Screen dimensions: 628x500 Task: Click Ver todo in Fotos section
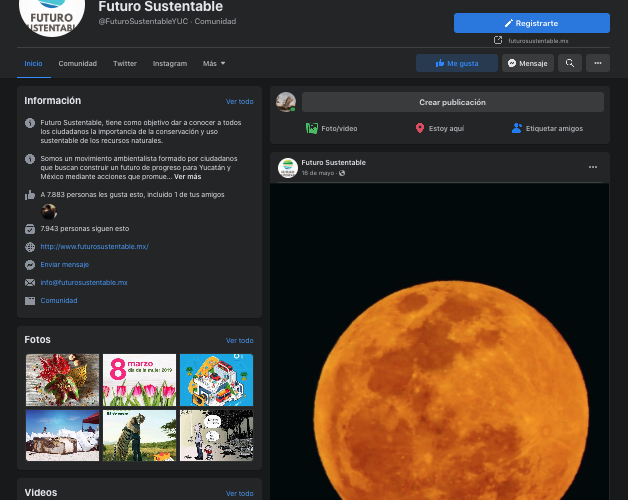tap(240, 341)
